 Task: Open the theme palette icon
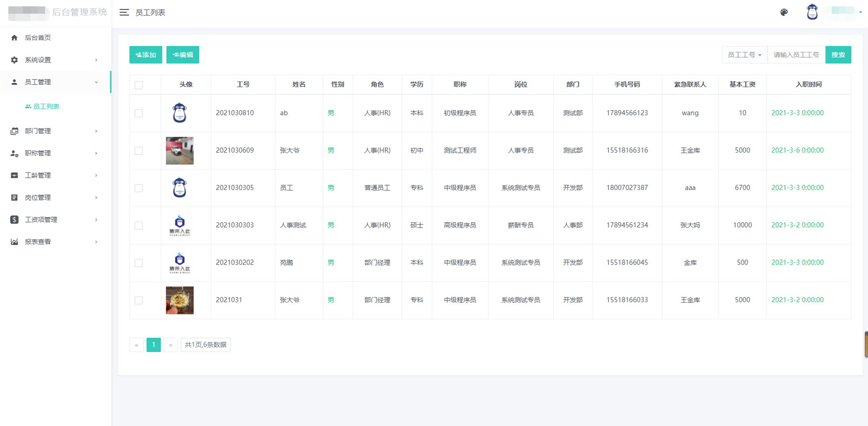784,12
